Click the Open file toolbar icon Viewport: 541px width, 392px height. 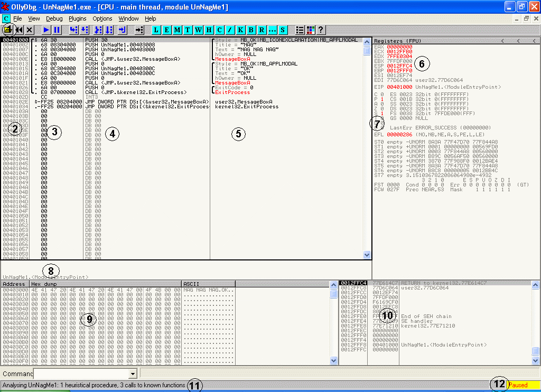tap(8, 30)
